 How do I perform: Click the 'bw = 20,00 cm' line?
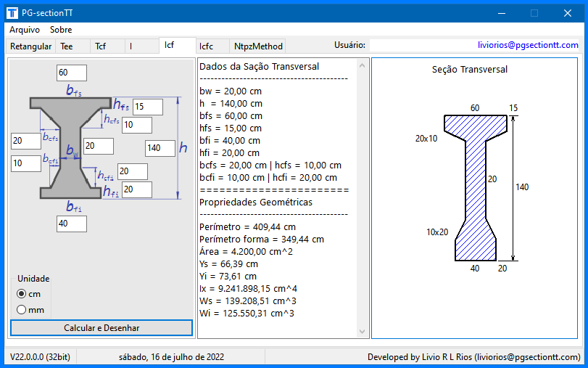tap(231, 91)
